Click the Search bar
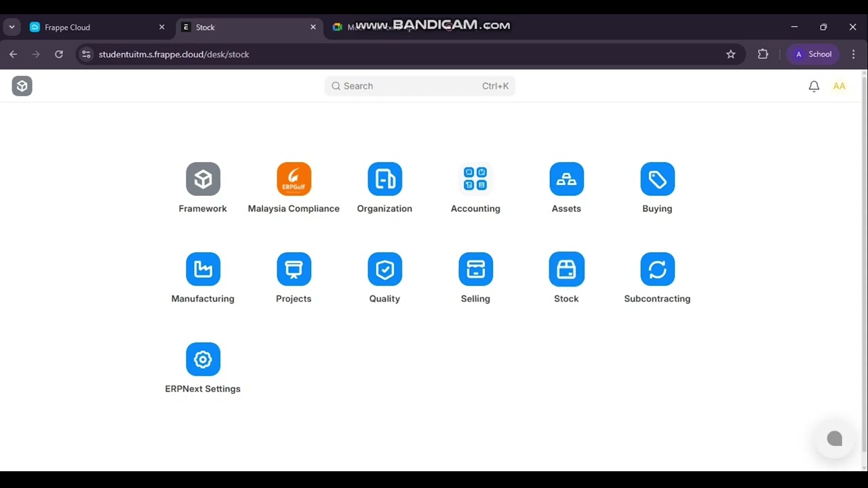Screen dimensions: 868x488 click(x=420, y=86)
